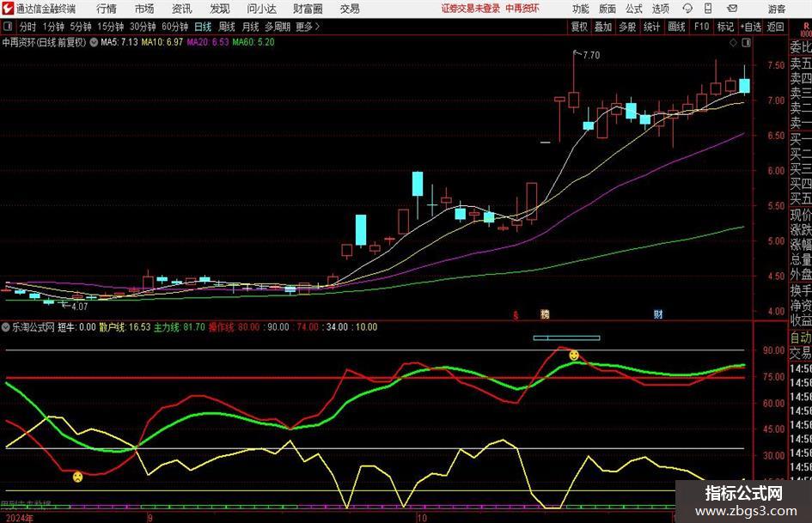This screenshot has height=523, width=812.
Task: Click the 复权 toolbar button
Action: tap(579, 27)
